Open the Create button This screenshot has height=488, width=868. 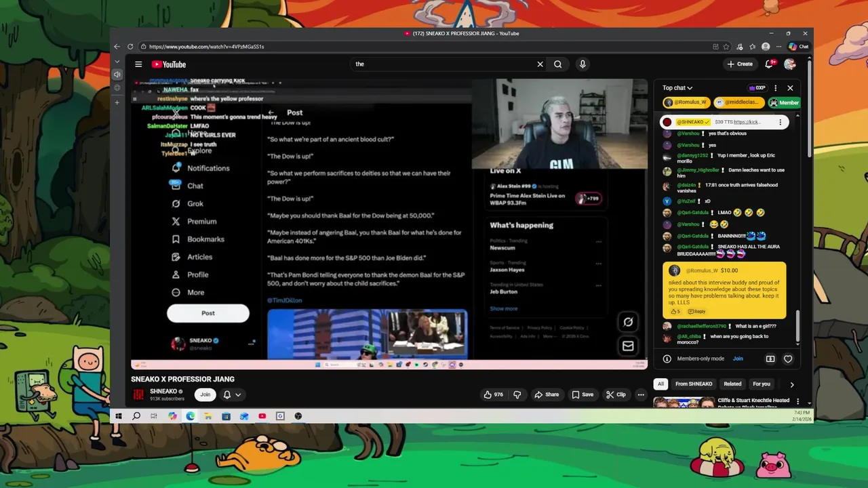(740, 64)
